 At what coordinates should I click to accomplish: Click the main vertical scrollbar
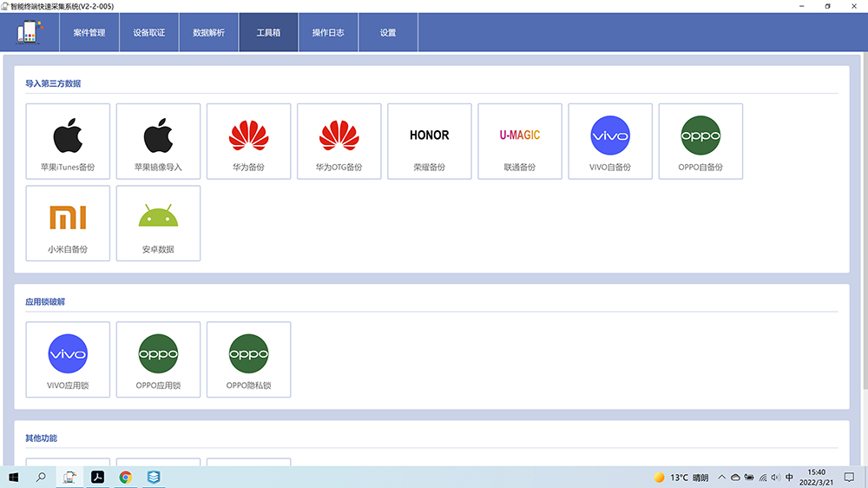(x=865, y=221)
